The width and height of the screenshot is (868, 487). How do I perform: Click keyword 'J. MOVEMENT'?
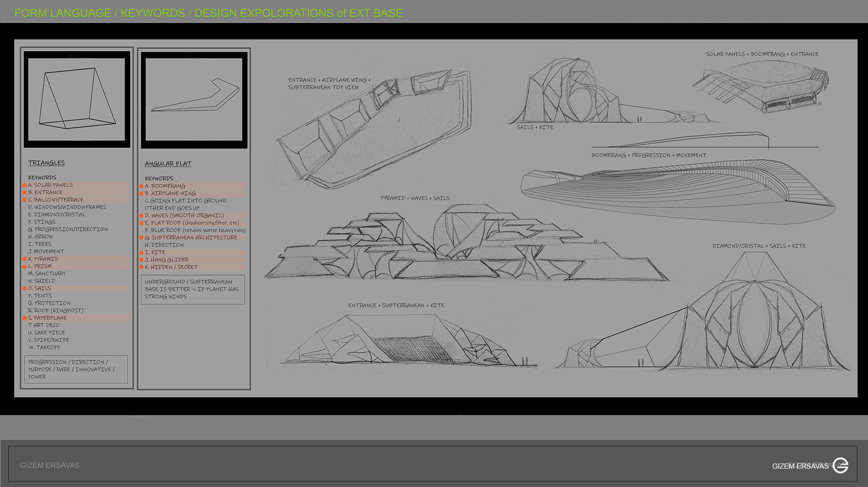[x=46, y=251]
